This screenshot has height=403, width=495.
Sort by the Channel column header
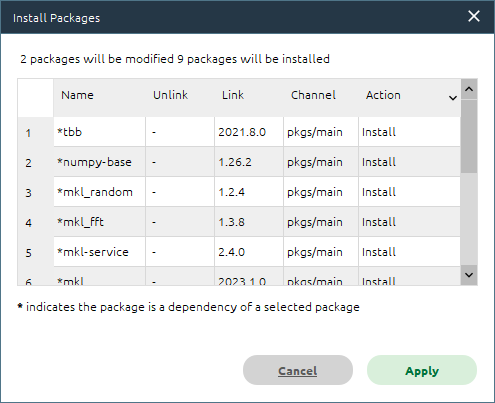tap(313, 95)
